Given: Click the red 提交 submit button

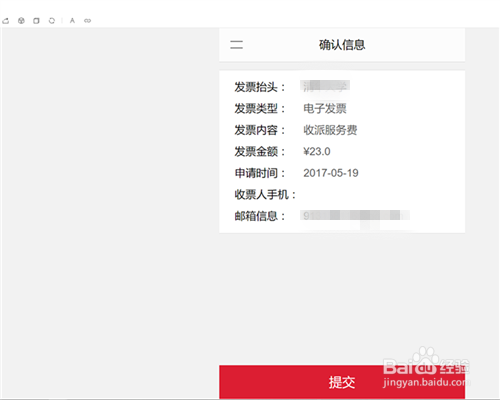Looking at the screenshot, I should [x=342, y=382].
